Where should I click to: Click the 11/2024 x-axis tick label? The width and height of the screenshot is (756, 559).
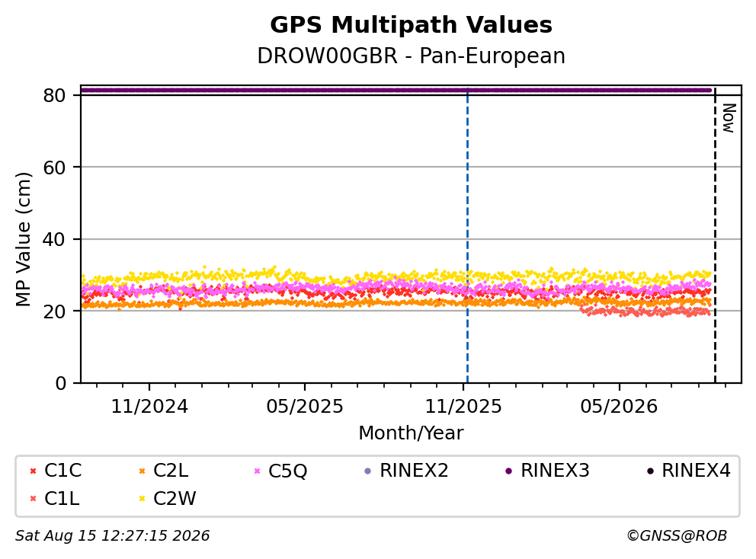point(149,407)
